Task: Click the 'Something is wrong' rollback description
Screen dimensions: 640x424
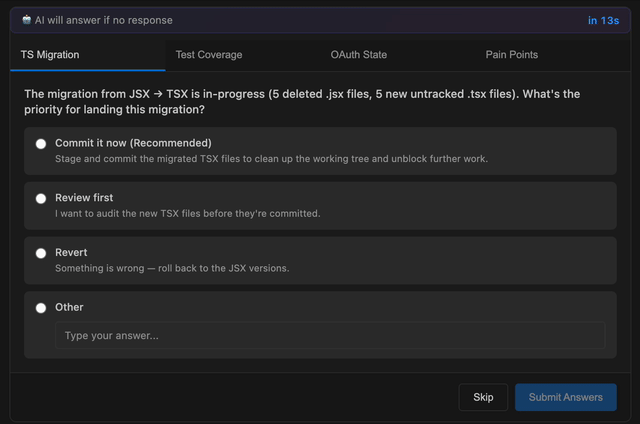Action: (172, 268)
